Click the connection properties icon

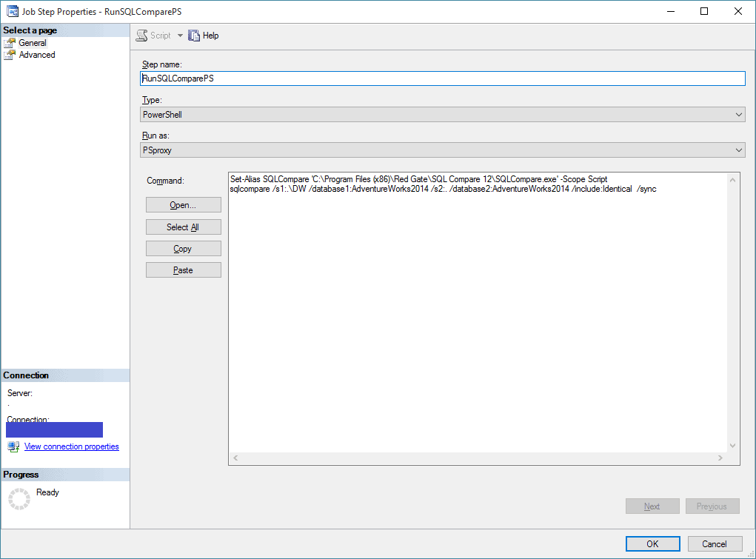point(13,446)
